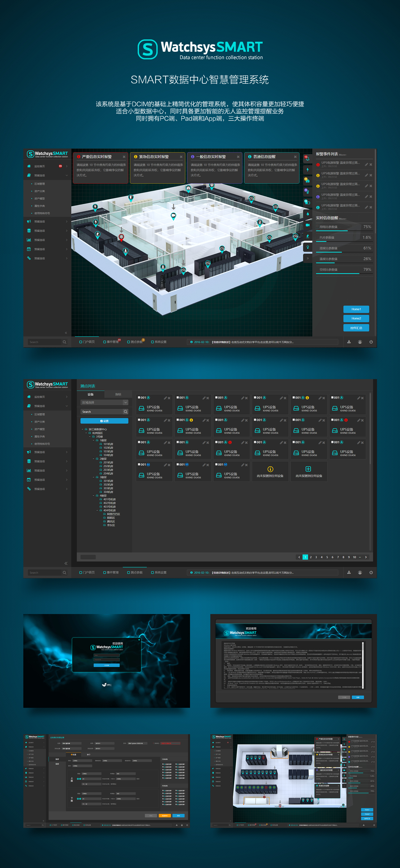The height and width of the screenshot is (868, 400).
Task: Select the fire icon in dashboard map toolbar
Action: [307, 236]
